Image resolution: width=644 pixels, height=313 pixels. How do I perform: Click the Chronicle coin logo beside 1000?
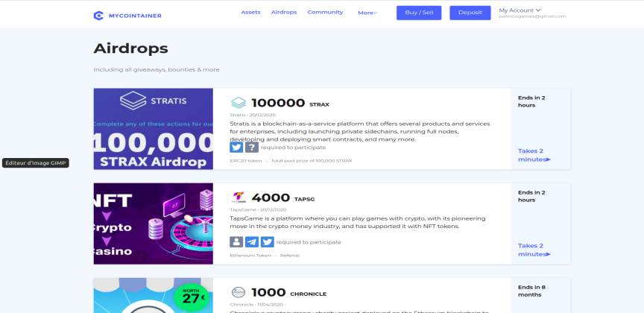(239, 292)
